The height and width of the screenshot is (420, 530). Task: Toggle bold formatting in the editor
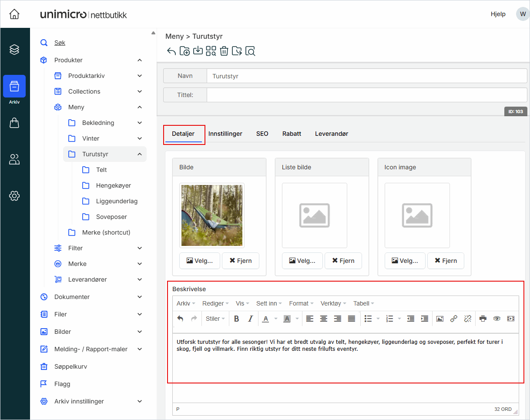(236, 319)
